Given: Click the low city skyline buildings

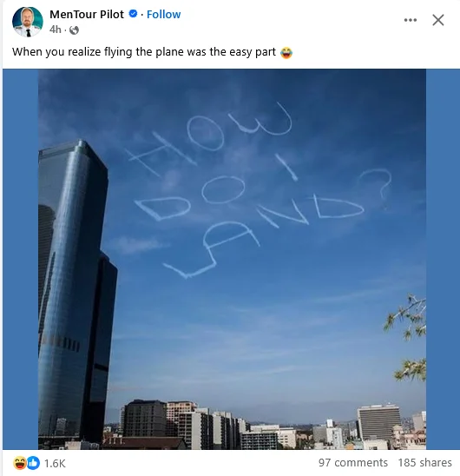Looking at the screenshot, I should (264, 425).
